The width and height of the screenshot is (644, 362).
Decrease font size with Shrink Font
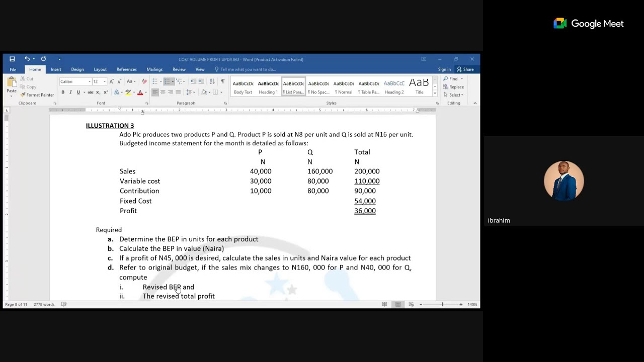pos(119,81)
